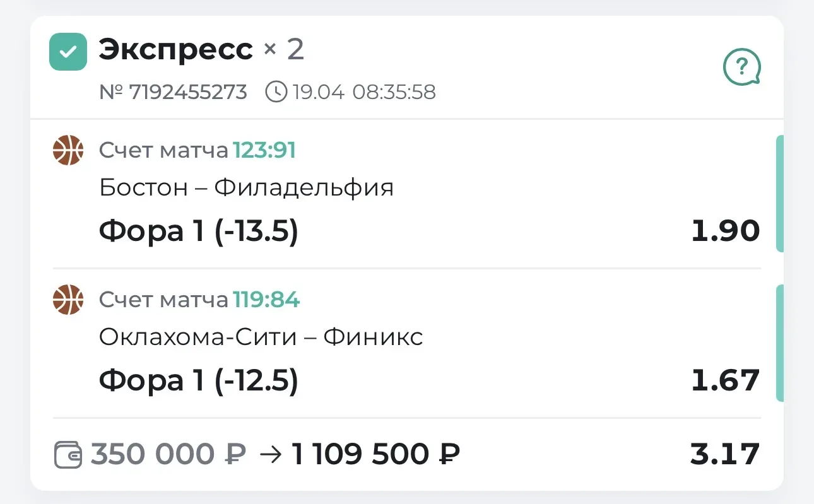Open the Бостон – Филадельфия match
The image size is (814, 504).
tap(246, 188)
